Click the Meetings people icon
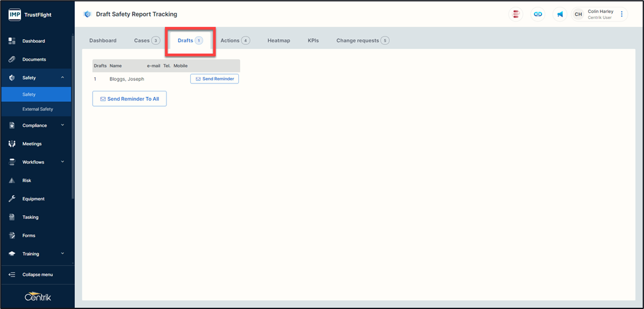Screen dimensions: 644x309 (12, 144)
